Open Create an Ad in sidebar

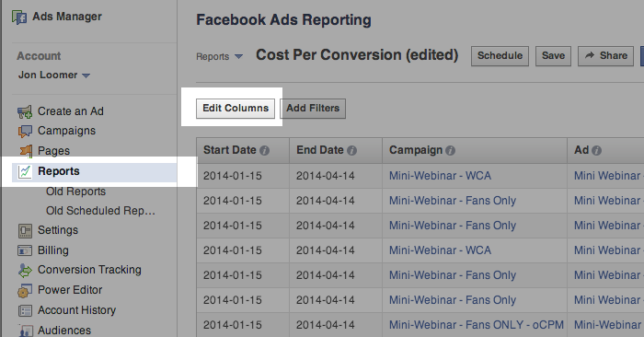coord(71,111)
